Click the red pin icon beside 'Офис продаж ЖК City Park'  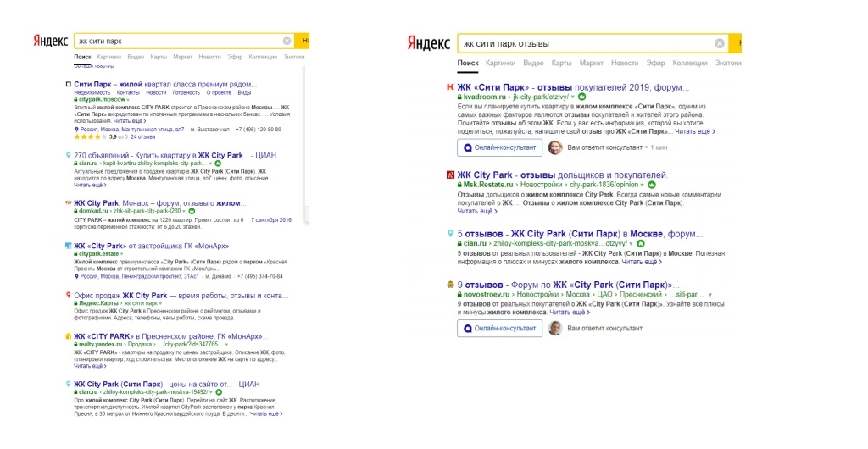68,296
